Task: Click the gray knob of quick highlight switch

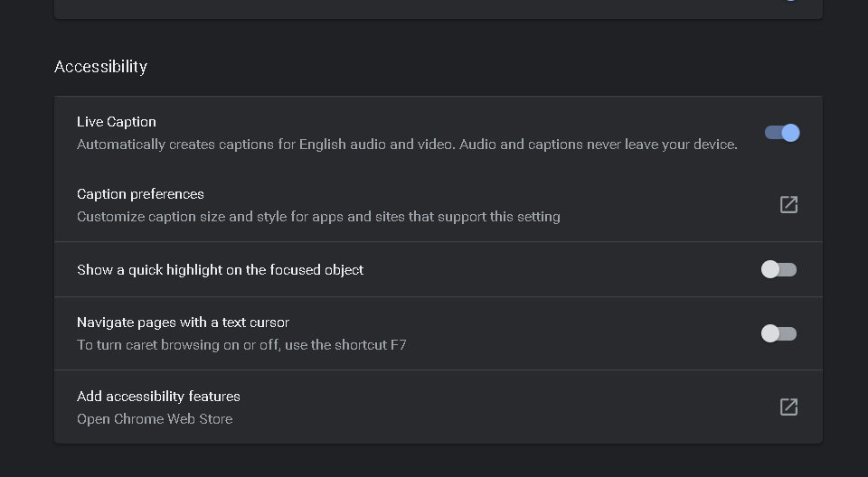Action: click(770, 269)
